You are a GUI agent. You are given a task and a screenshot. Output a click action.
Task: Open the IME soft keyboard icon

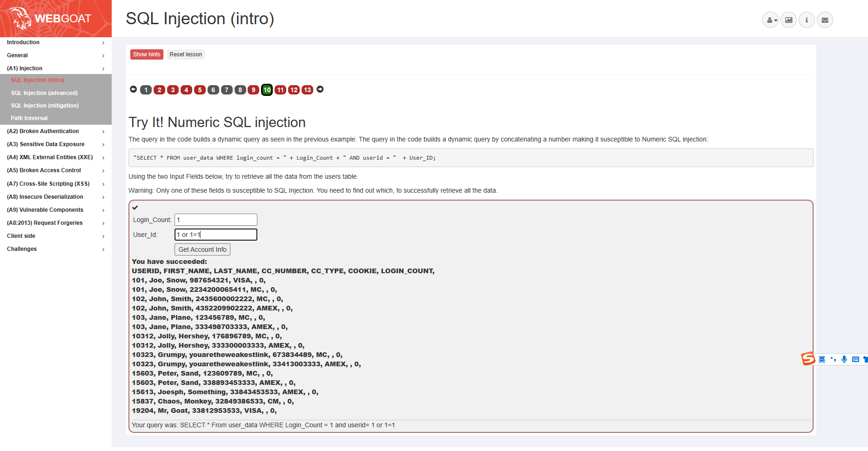coord(855,359)
